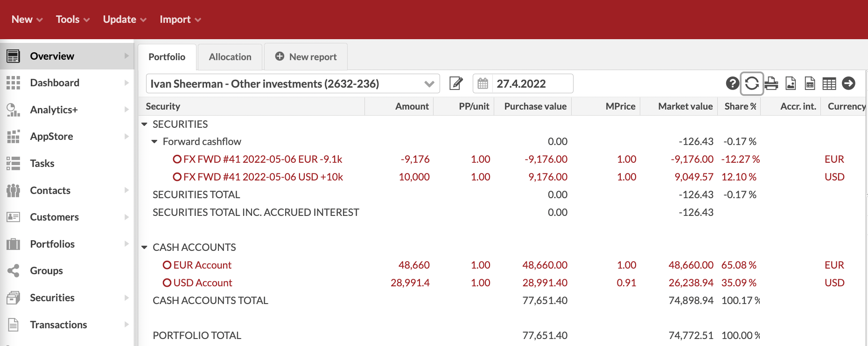Click the Transactions document icon
The image size is (868, 346).
tap(13, 325)
